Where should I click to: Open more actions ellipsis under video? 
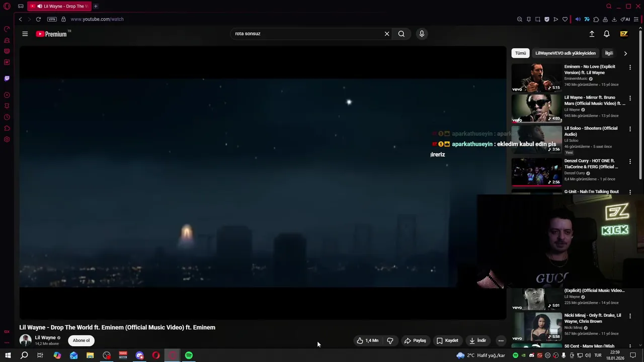[501, 340]
